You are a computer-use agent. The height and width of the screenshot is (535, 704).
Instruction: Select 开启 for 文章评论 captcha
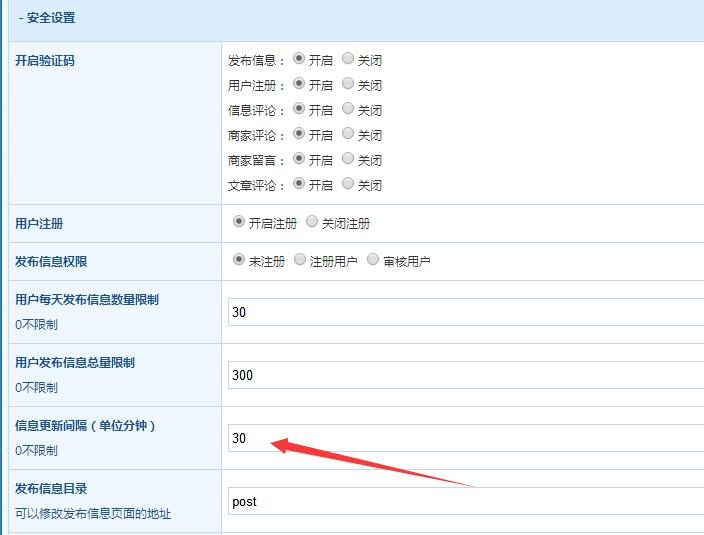click(x=299, y=184)
